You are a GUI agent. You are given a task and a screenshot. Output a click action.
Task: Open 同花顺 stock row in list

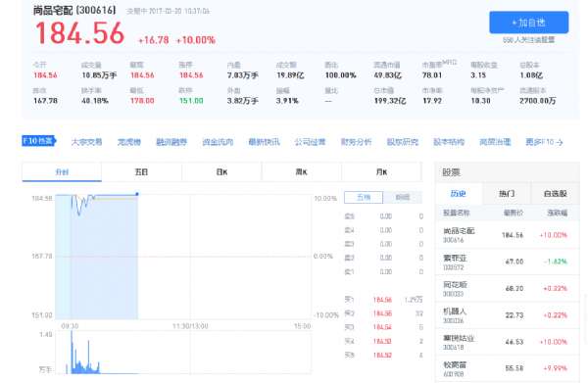(x=508, y=289)
